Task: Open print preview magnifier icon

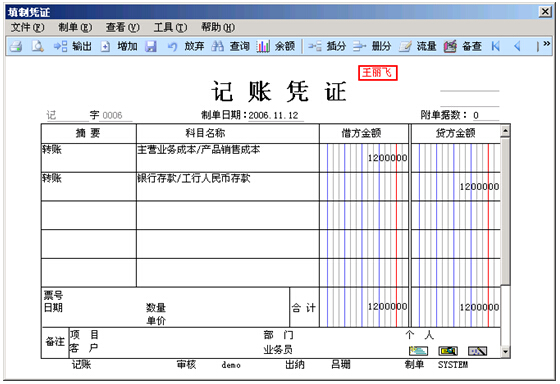Action: tap(37, 46)
